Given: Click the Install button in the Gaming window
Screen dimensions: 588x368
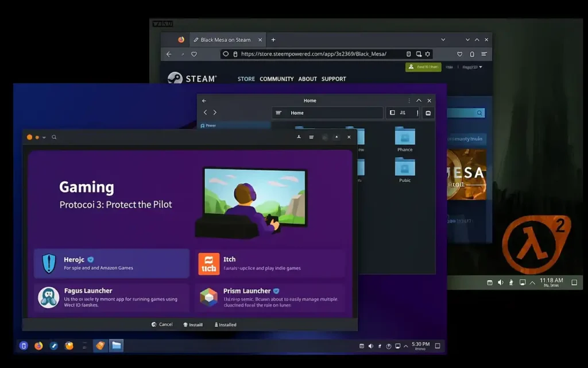Looking at the screenshot, I should (193, 324).
